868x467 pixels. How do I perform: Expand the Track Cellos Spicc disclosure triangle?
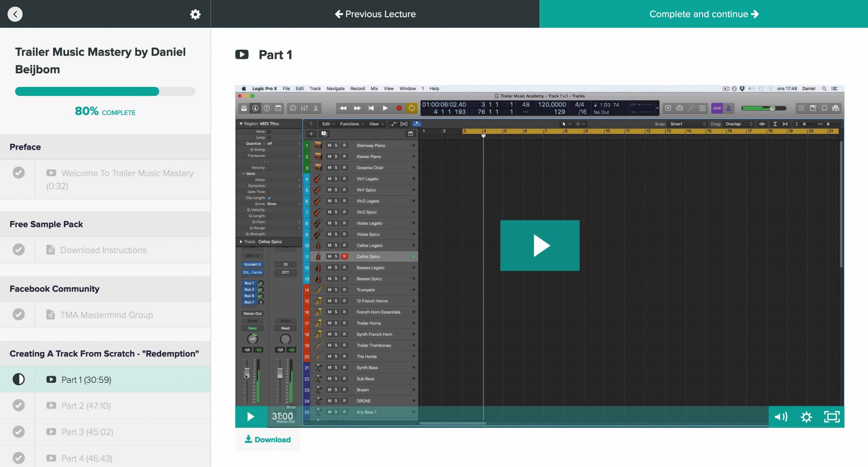coord(241,242)
